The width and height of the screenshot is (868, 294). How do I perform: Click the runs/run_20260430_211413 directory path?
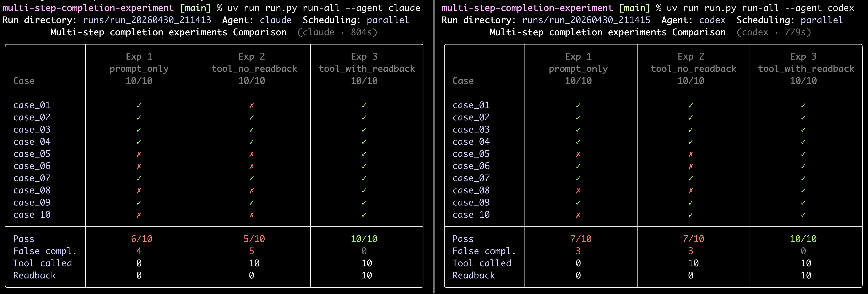point(147,20)
